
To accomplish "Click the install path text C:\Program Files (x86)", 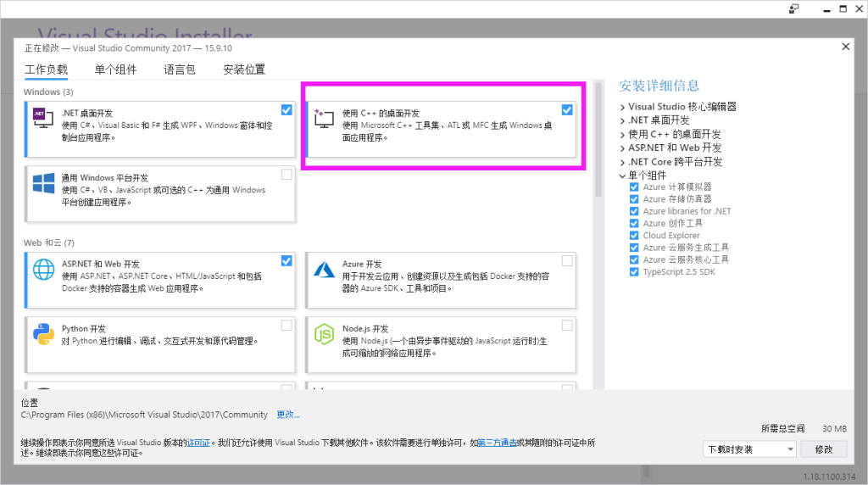I will pyautogui.click(x=144, y=415).
